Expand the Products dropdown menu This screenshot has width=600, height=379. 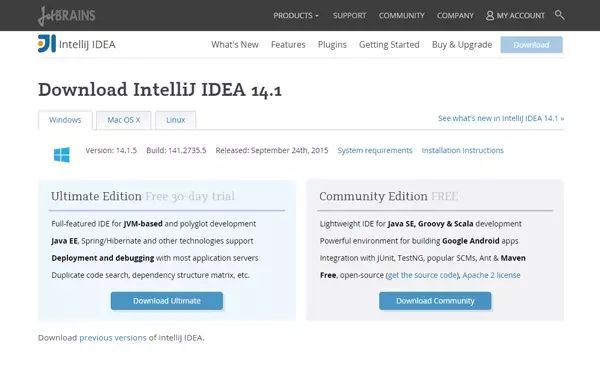click(x=296, y=16)
